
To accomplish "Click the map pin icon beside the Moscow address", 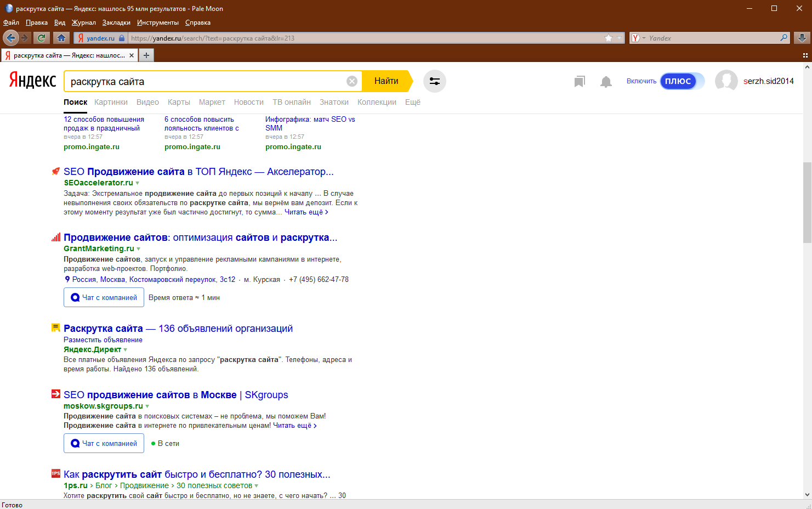I will [x=67, y=280].
